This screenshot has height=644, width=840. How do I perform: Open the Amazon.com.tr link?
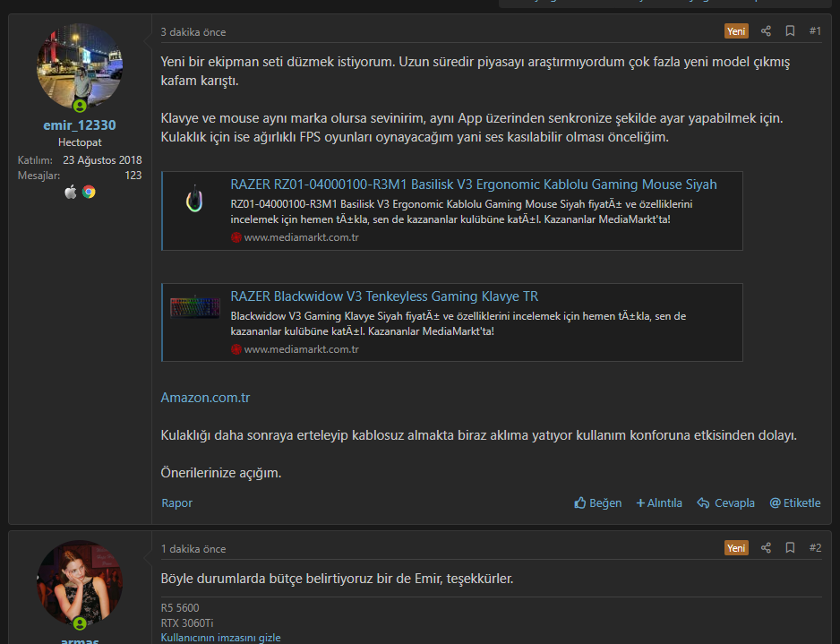[x=205, y=398]
